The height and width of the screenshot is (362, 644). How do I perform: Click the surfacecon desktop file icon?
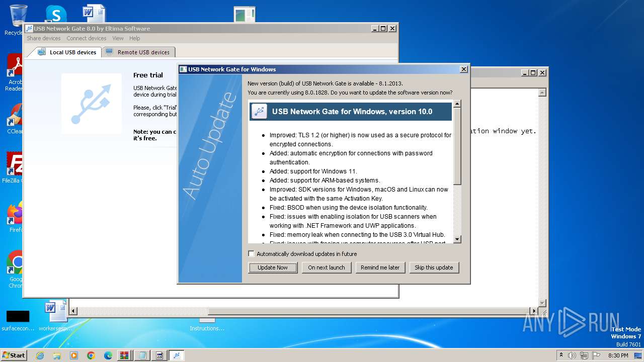pos(18,320)
